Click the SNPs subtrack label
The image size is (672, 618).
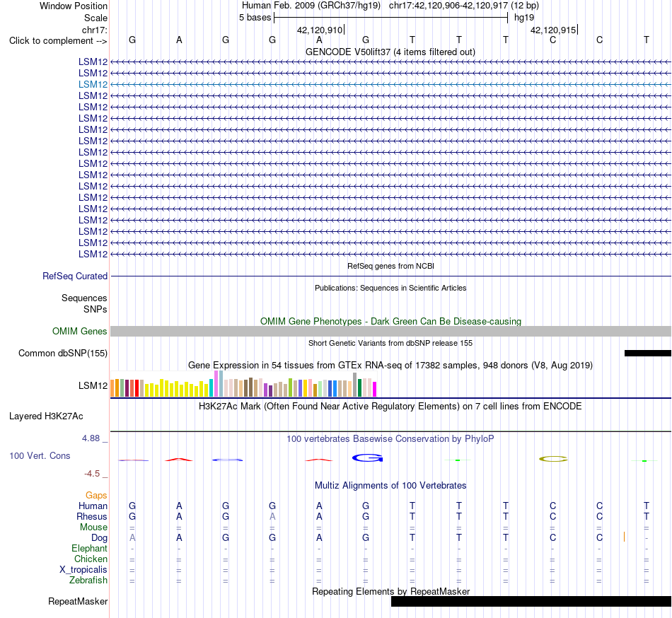tap(95, 309)
